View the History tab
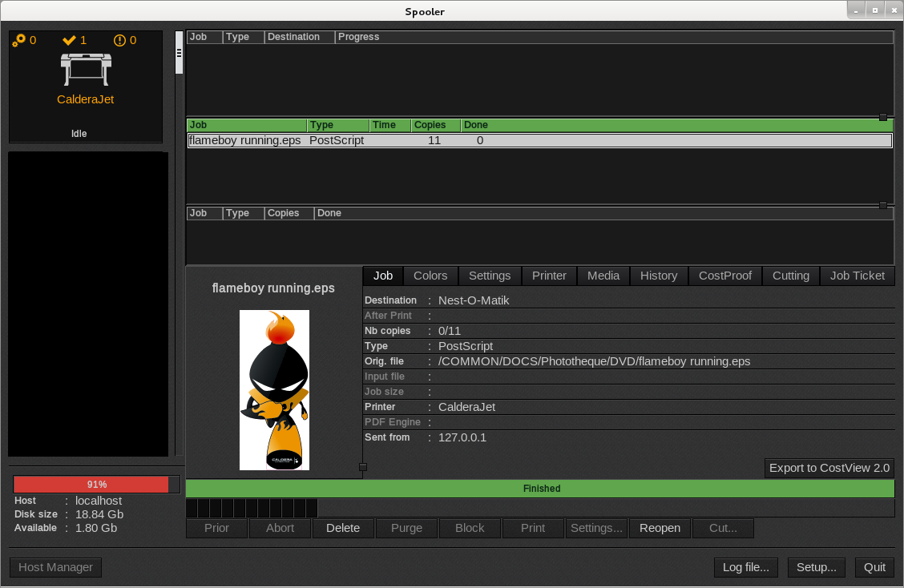904x588 pixels. 659,276
